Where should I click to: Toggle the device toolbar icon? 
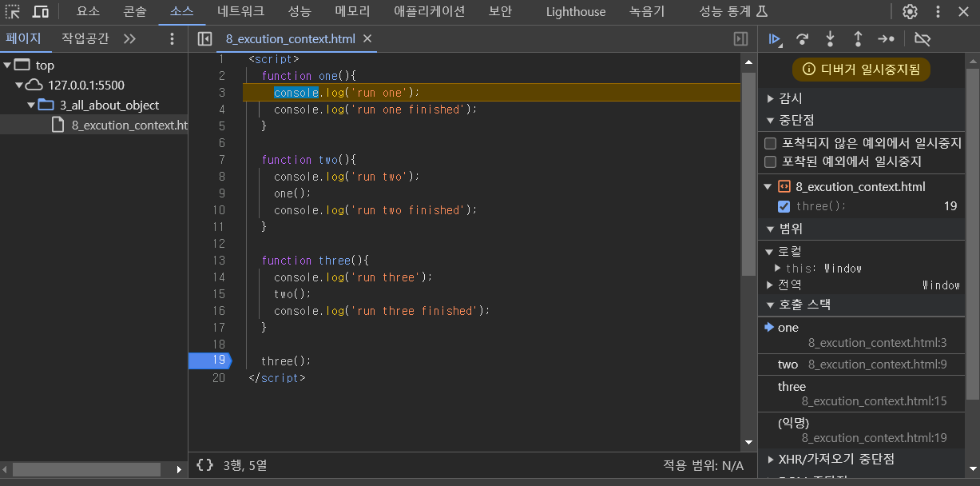(40, 12)
